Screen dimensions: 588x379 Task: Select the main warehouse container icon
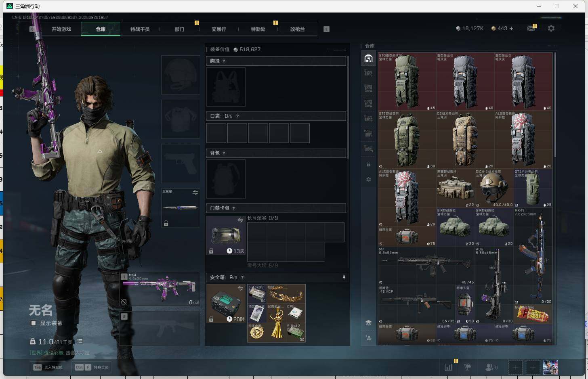pos(368,59)
